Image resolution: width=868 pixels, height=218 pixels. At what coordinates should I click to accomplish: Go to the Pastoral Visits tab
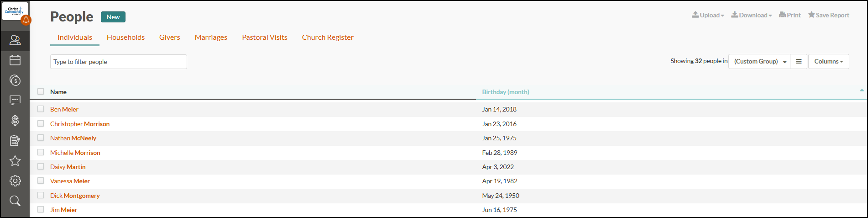[x=265, y=37]
